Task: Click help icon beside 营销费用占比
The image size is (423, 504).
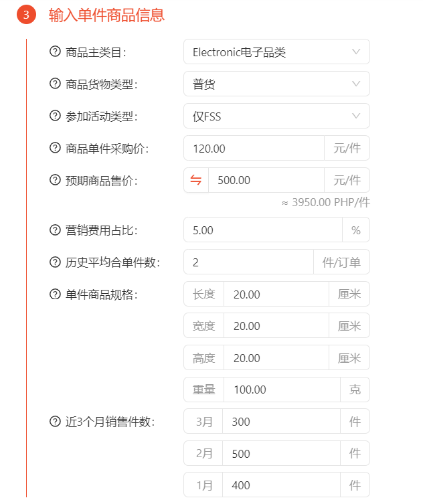Action: pos(55,230)
